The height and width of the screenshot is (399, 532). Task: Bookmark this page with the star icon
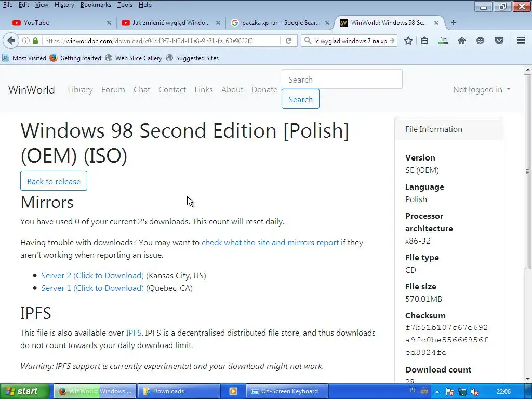point(408,41)
